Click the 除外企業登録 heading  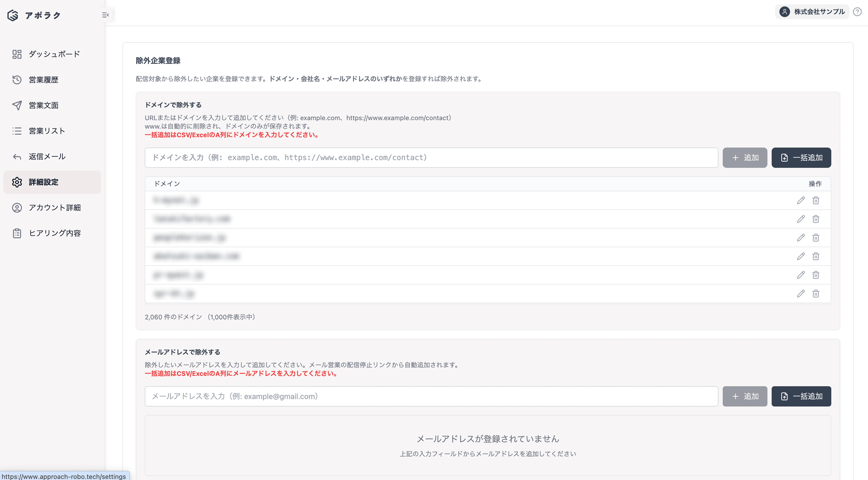158,61
